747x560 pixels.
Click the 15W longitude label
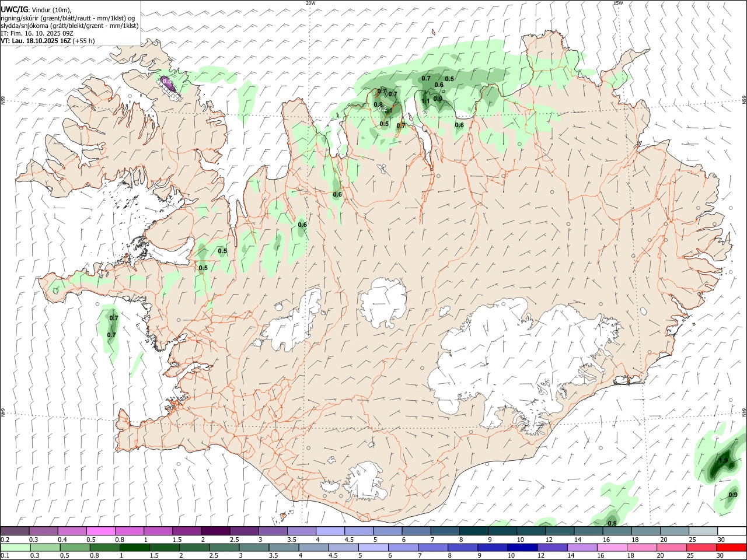point(618,3)
